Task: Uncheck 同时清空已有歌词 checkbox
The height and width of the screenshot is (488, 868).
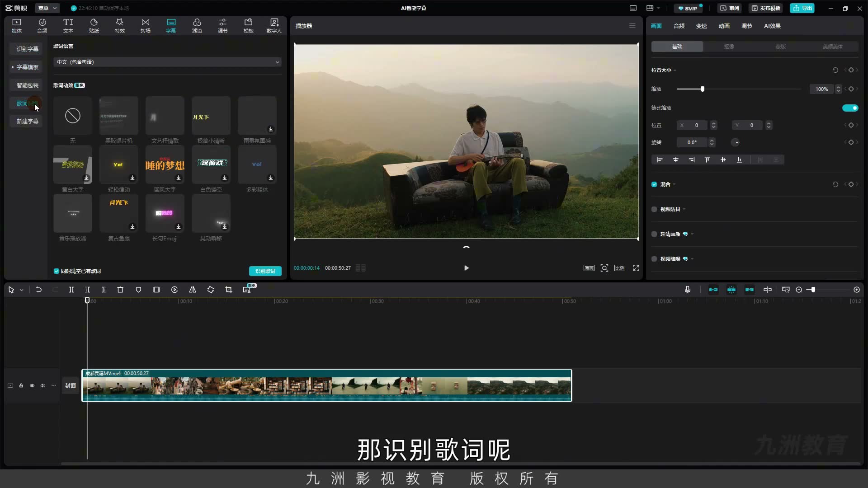Action: [x=57, y=271]
